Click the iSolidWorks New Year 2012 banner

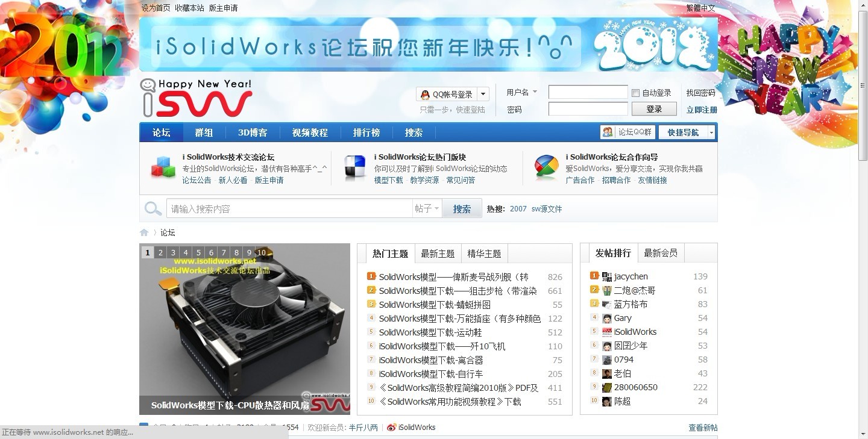(x=429, y=44)
